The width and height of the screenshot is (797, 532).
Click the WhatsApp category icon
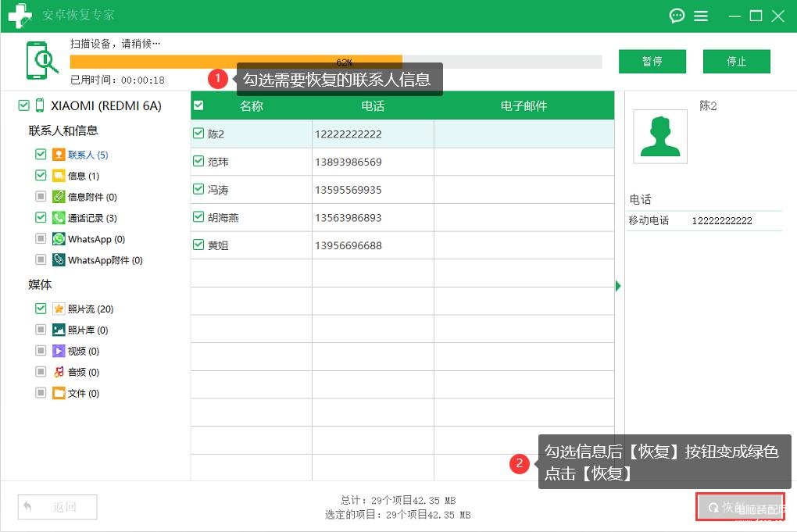(59, 239)
